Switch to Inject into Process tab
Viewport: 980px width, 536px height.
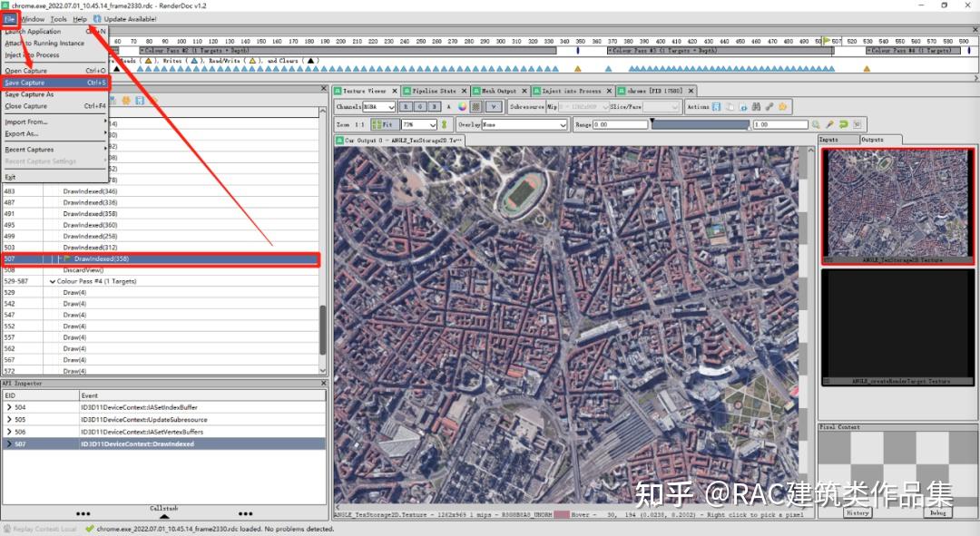[571, 91]
